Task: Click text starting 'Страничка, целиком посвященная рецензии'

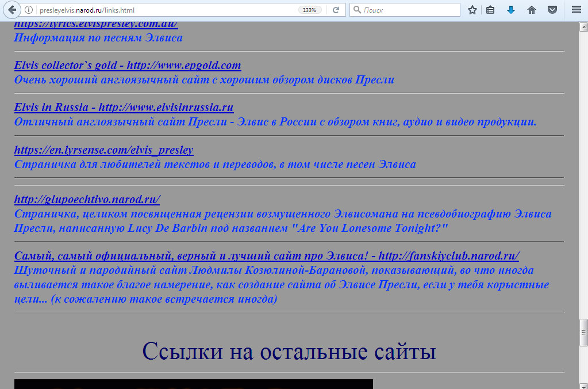Action: pos(283,221)
